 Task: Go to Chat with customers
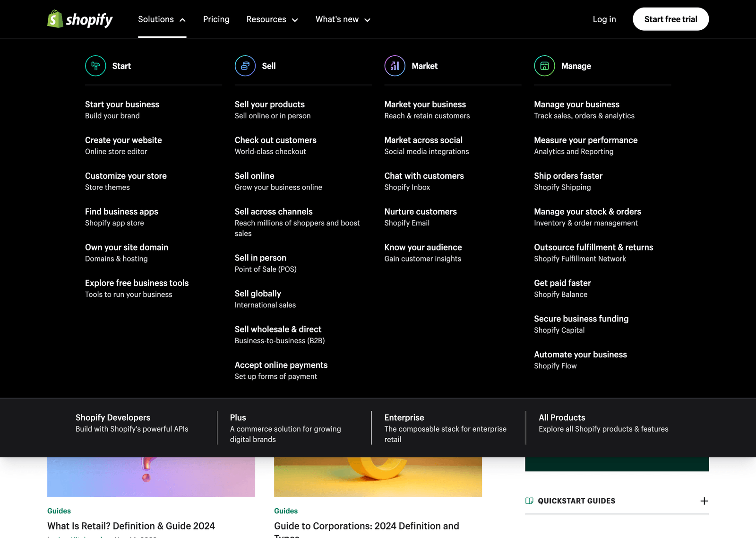[424, 181]
